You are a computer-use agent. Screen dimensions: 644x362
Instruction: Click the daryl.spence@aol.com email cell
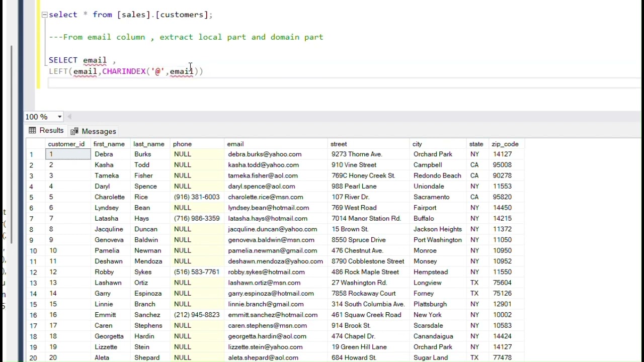(276, 187)
